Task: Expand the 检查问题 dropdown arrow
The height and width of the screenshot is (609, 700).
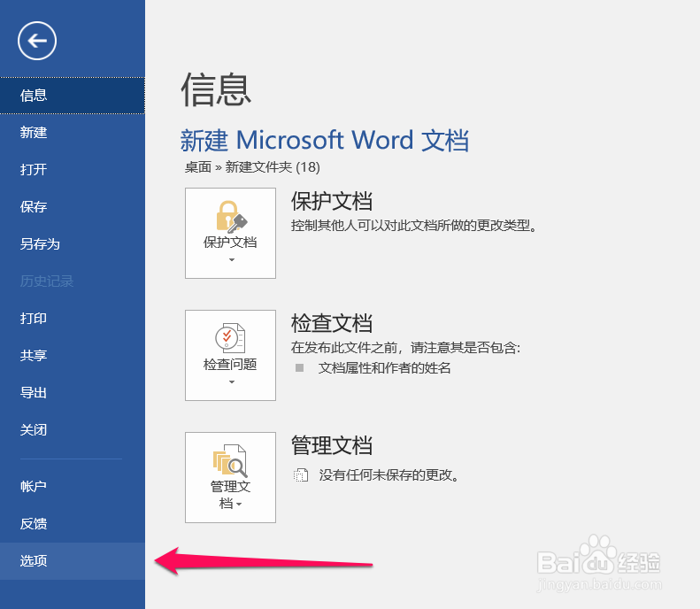Action: (x=231, y=382)
